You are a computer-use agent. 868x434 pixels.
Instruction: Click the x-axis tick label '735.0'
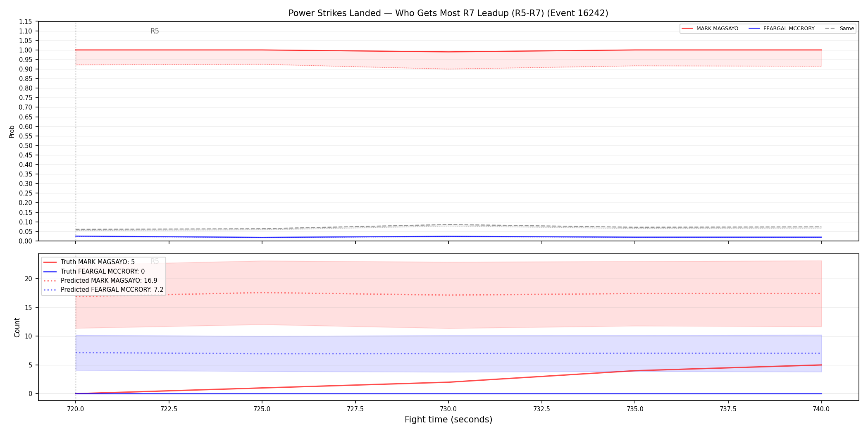pos(635,409)
